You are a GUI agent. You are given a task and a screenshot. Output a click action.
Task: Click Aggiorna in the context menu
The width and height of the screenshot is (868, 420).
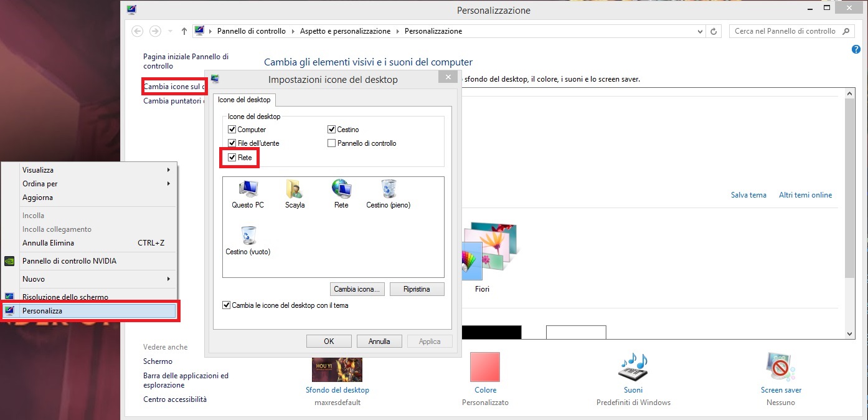point(38,198)
